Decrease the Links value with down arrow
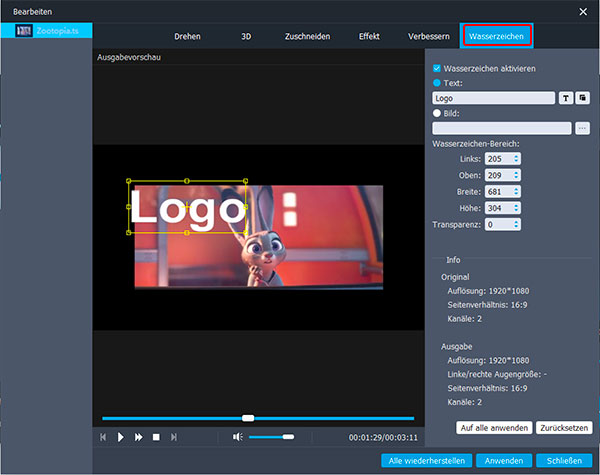 (516, 161)
